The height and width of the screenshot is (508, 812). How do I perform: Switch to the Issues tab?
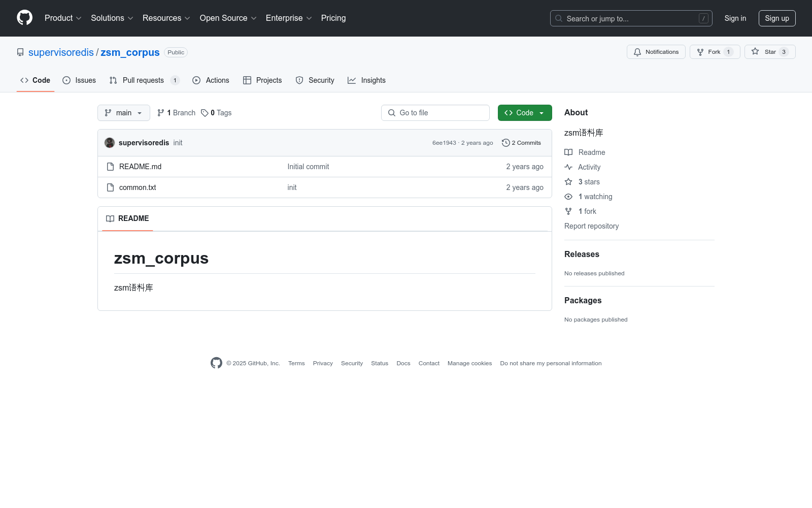79,80
